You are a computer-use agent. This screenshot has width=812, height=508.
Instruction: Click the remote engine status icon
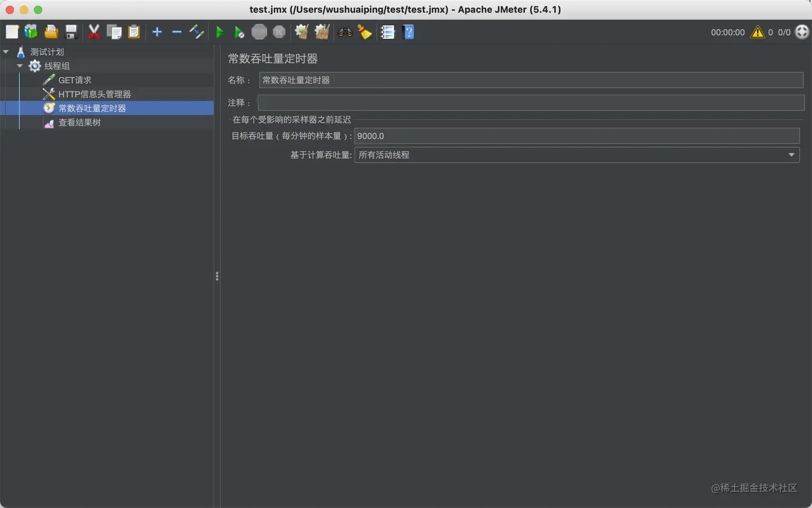pyautogui.click(x=802, y=32)
